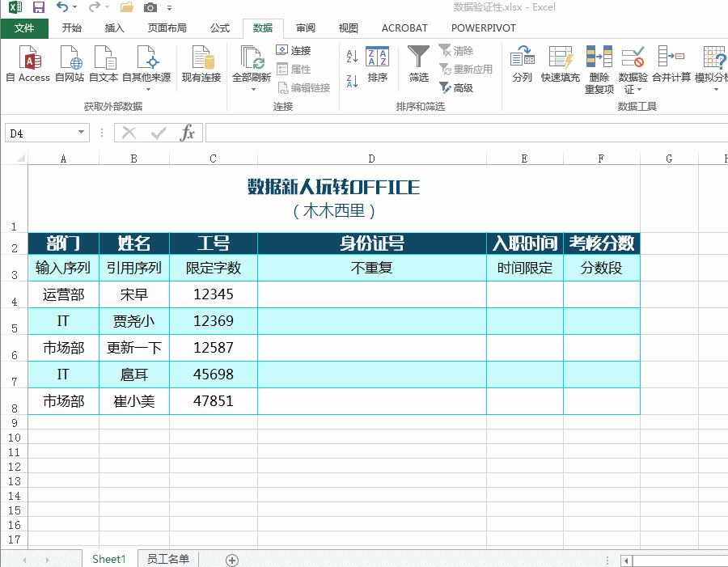Switch to Formulas (公式) tab
The height and width of the screenshot is (567, 728).
pos(219,28)
